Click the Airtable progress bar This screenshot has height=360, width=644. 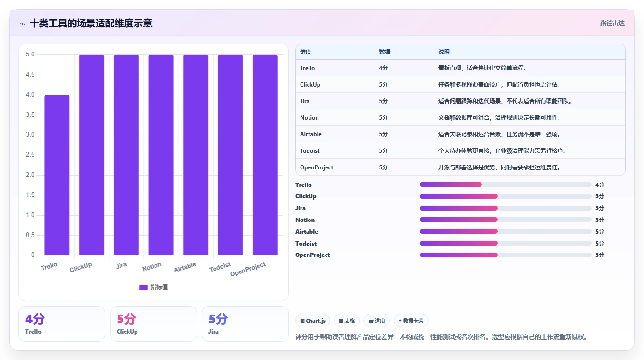click(x=506, y=231)
